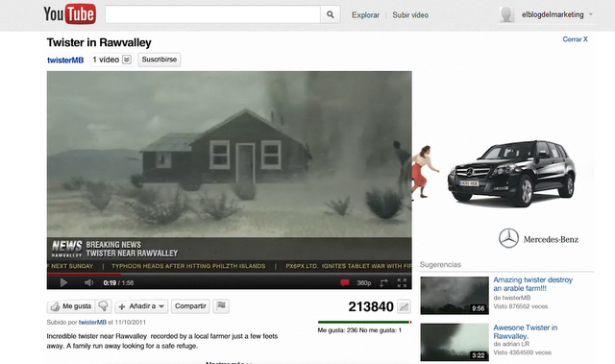
Task: Mute the video with the speaker icon
Action: click(89, 282)
